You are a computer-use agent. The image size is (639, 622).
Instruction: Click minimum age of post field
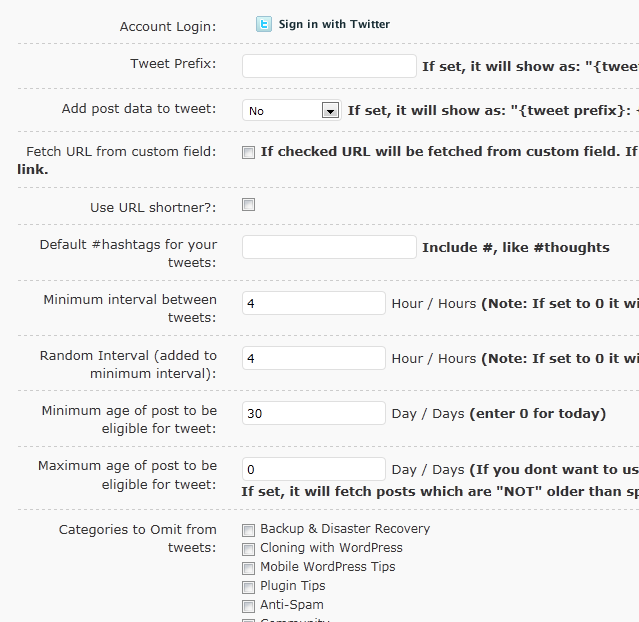click(314, 413)
